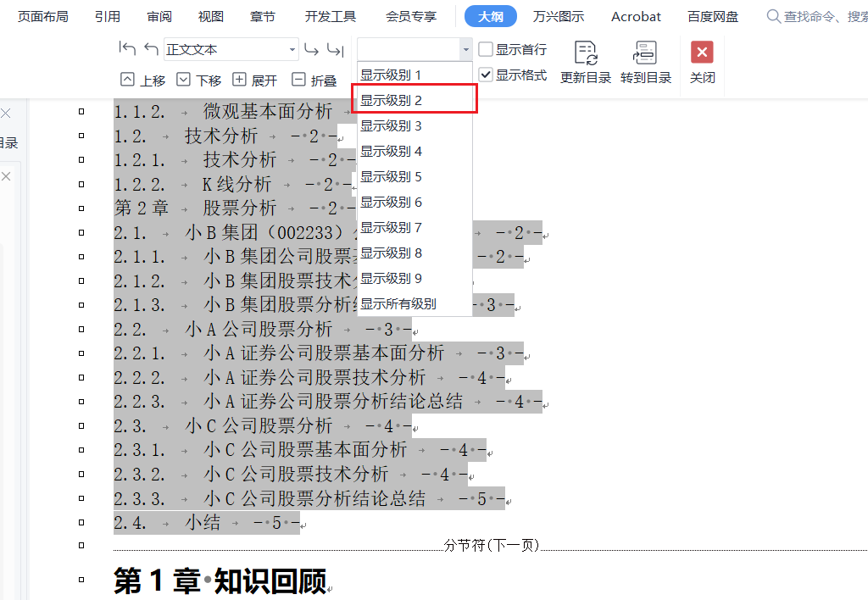
Task: Click the promote one level arrow icon
Action: 151,49
